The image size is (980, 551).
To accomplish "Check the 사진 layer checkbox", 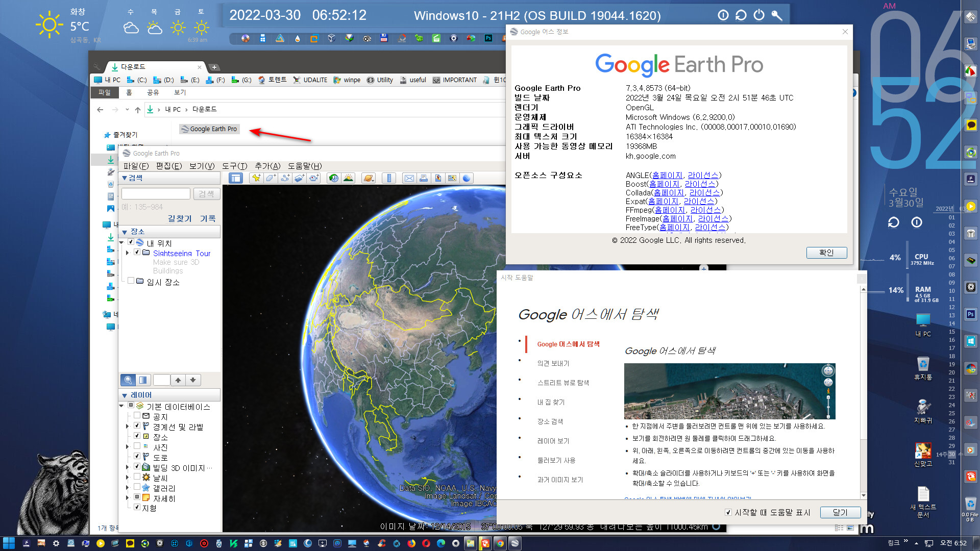I will pyautogui.click(x=137, y=446).
